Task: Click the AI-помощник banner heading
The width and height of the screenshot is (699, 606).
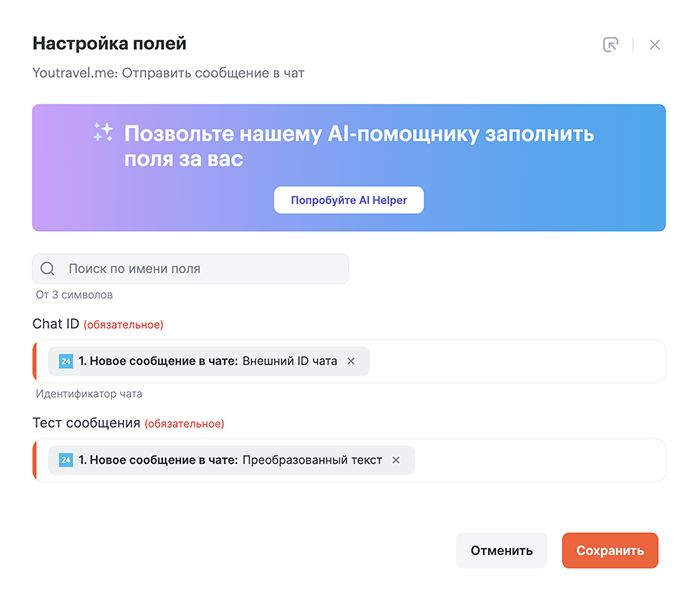Action: pos(359,146)
